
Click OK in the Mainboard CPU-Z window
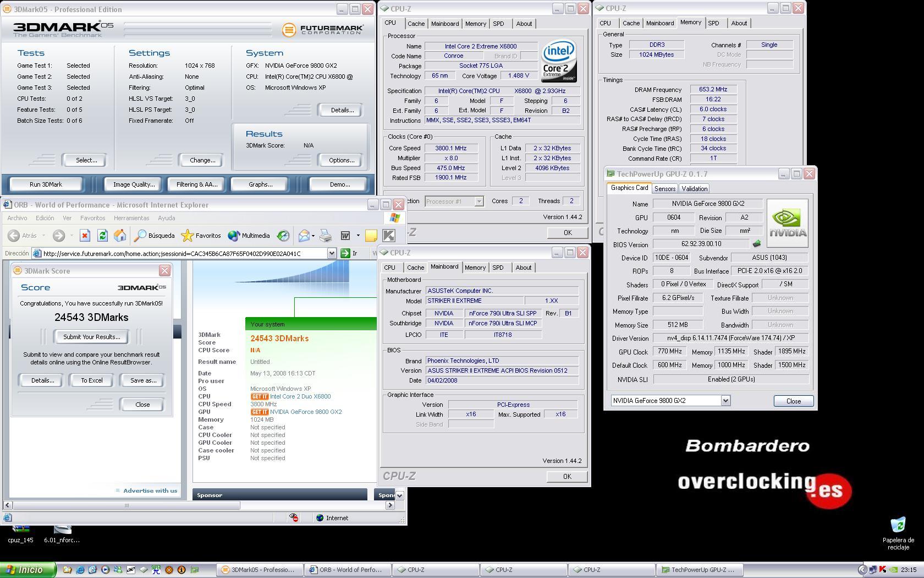567,477
